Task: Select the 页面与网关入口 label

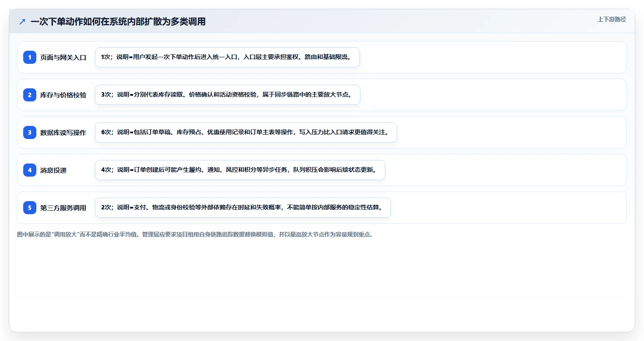Action: click(63, 57)
